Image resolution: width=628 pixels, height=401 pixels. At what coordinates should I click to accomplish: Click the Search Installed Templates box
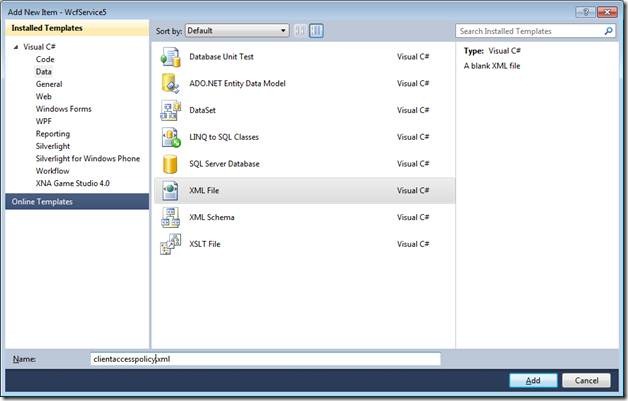pos(528,31)
